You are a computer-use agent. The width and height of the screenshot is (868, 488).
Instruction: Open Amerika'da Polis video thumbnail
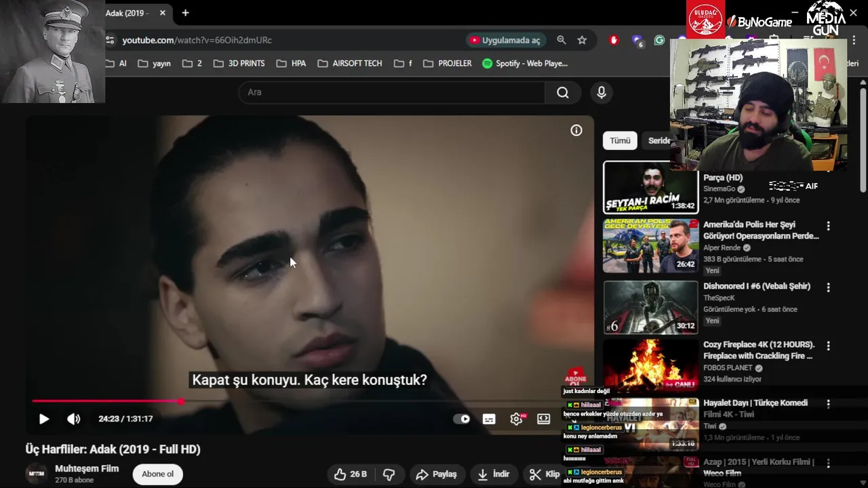click(x=650, y=245)
